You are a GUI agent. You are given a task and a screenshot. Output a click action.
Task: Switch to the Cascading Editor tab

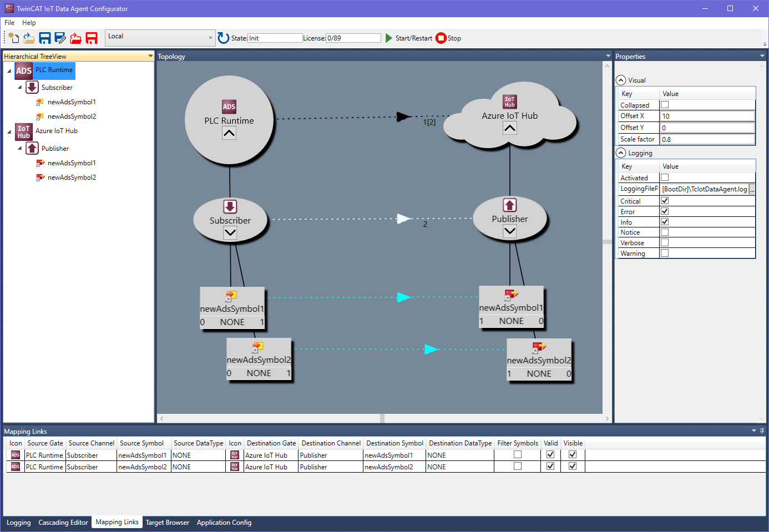click(63, 523)
